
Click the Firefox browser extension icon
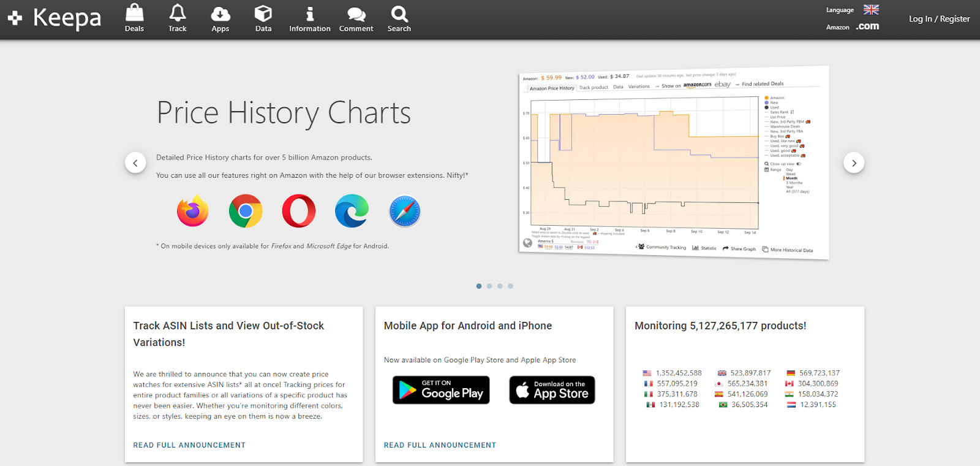[193, 211]
